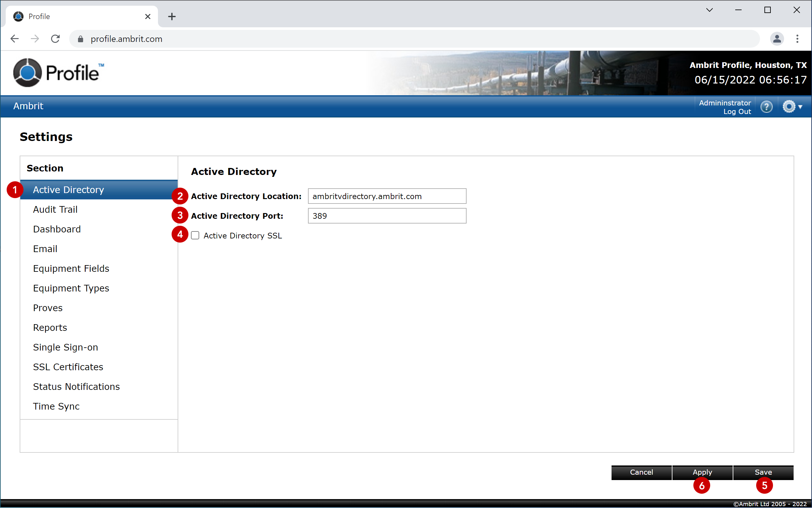Click the Section panel heading

[45, 168]
